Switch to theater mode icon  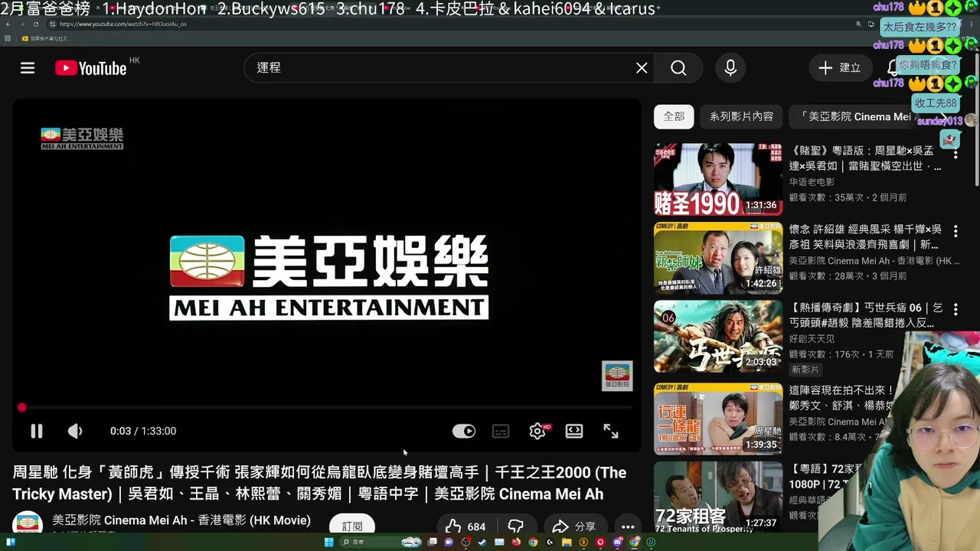[574, 431]
